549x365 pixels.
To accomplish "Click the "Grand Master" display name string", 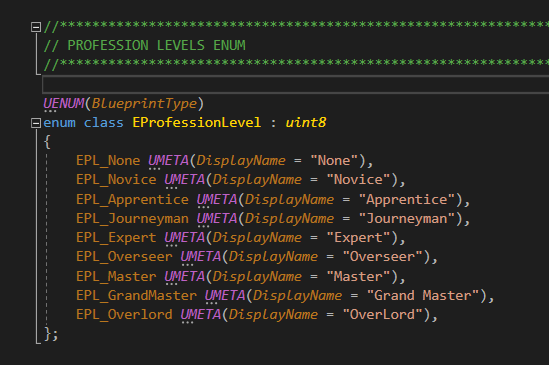I will [x=423, y=295].
